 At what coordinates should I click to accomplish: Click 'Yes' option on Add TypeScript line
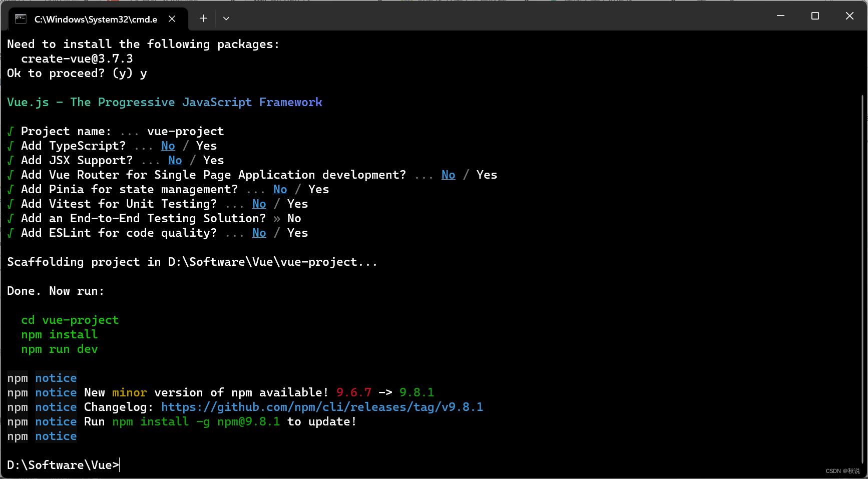pyautogui.click(x=207, y=146)
